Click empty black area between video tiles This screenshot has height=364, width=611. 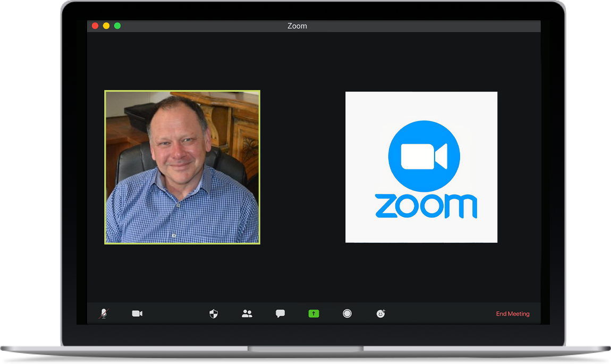pyautogui.click(x=303, y=167)
